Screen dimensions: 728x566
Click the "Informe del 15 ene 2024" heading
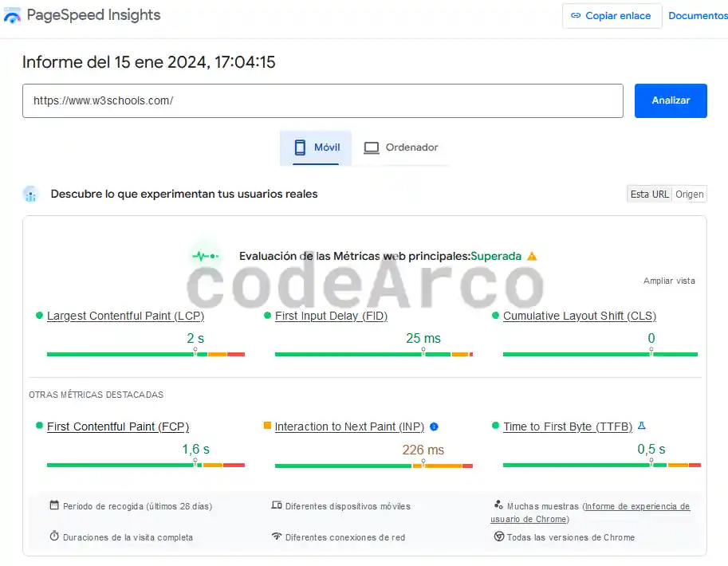(148, 62)
